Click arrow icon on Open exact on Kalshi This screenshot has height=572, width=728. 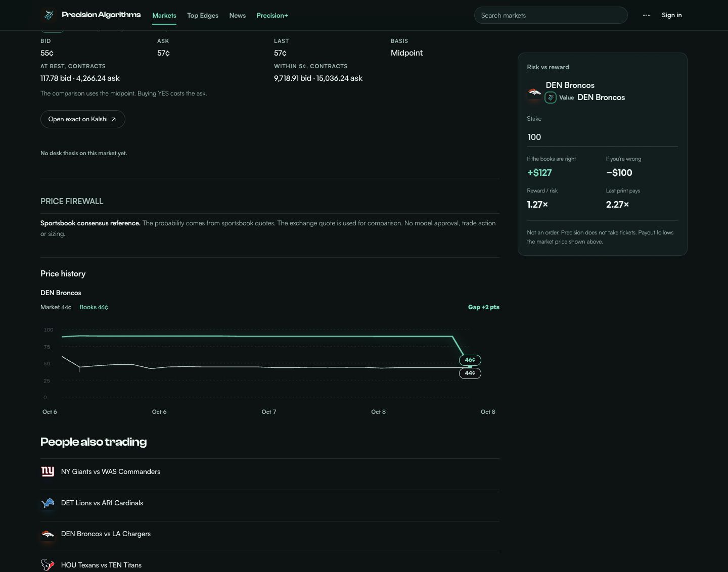pos(113,119)
